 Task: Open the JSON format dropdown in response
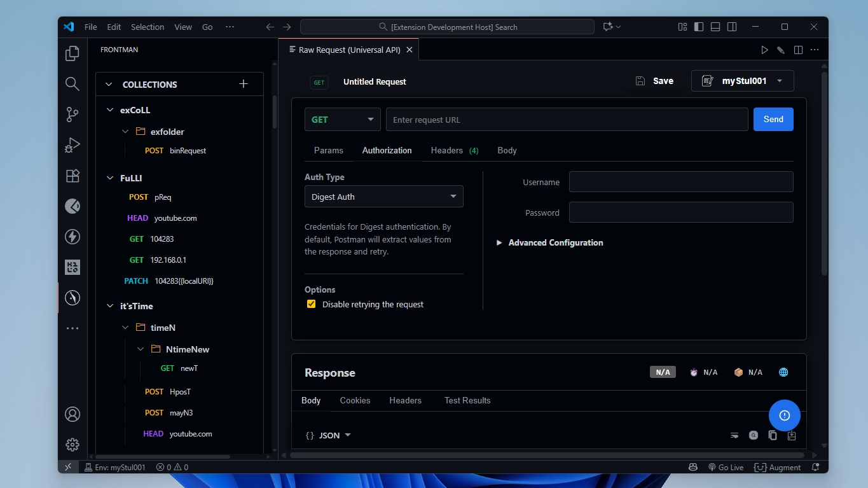[328, 435]
